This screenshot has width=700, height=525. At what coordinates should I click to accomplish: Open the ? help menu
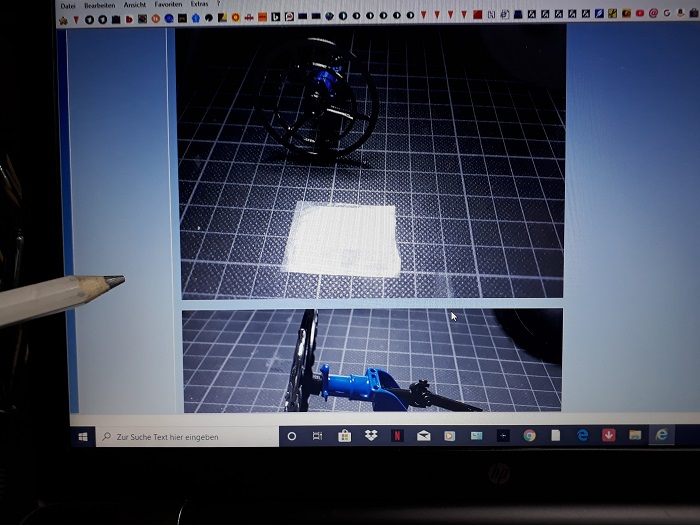[218, 5]
